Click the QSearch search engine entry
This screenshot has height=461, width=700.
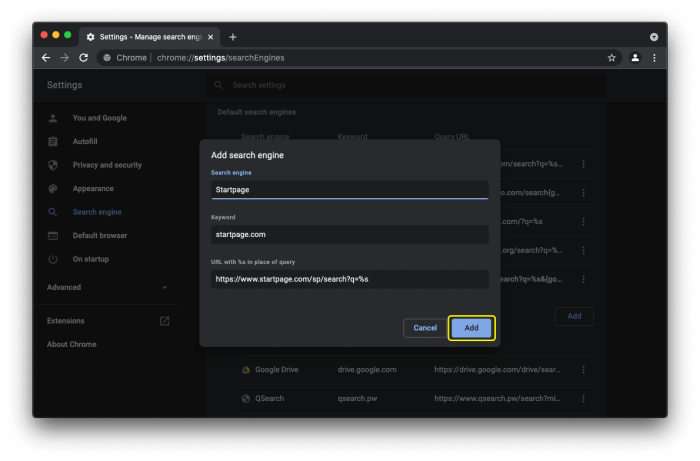(x=269, y=399)
